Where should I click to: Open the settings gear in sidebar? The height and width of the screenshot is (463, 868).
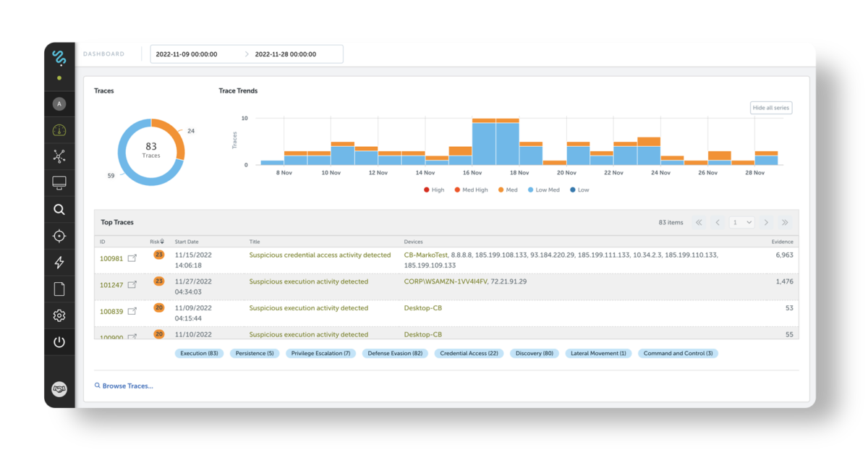(x=59, y=315)
